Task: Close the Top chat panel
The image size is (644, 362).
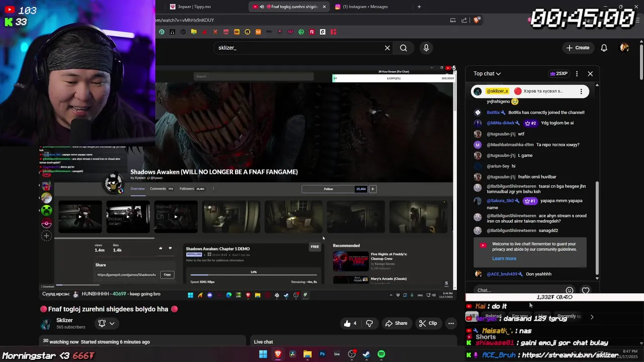Action: (x=590, y=73)
